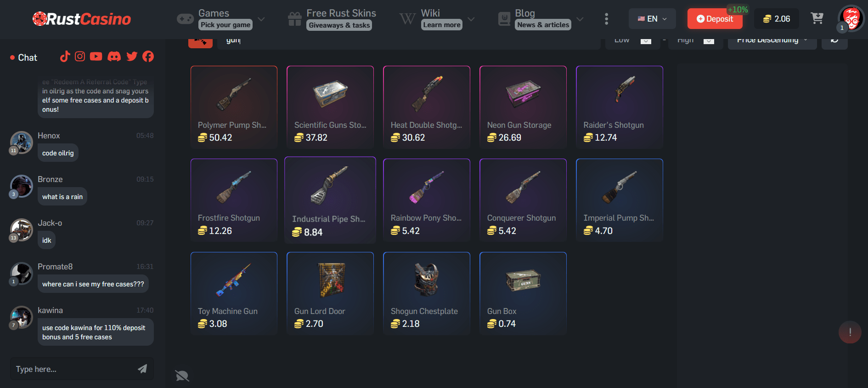This screenshot has height=388, width=868.
Task: Open the Twitter social link icon
Action: point(132,57)
